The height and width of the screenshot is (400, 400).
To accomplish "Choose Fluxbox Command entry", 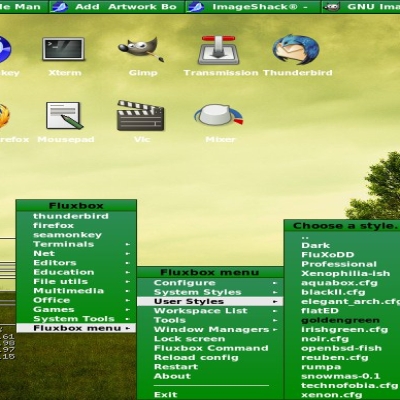I will tap(210, 348).
